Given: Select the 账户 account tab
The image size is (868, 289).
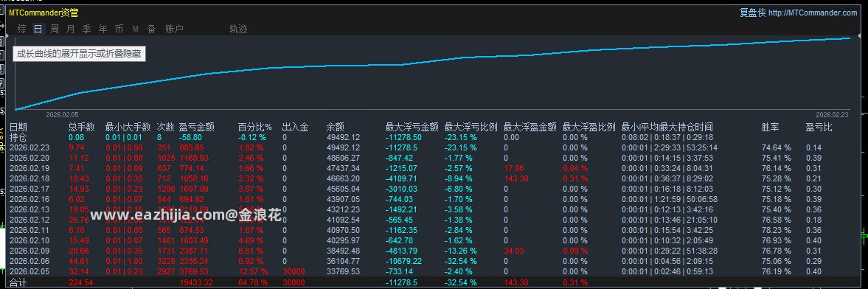Looking at the screenshot, I should (174, 29).
